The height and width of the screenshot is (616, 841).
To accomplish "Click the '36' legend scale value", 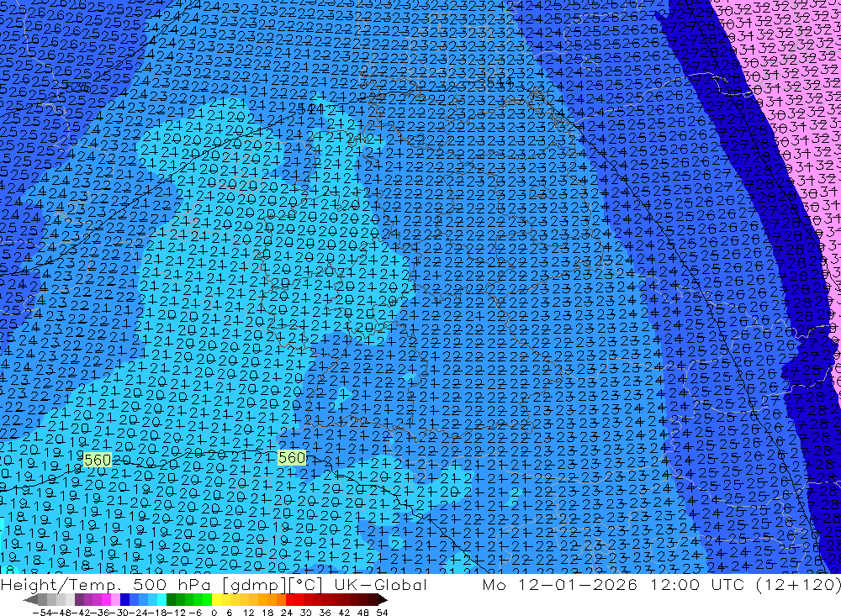I will pyautogui.click(x=325, y=613).
